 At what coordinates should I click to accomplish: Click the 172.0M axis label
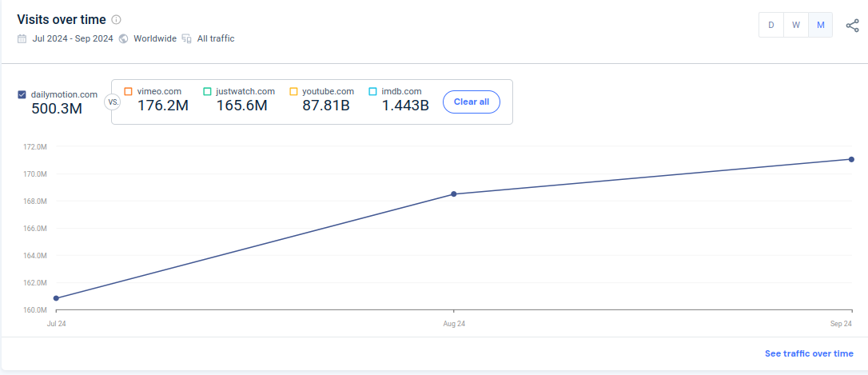coord(35,147)
